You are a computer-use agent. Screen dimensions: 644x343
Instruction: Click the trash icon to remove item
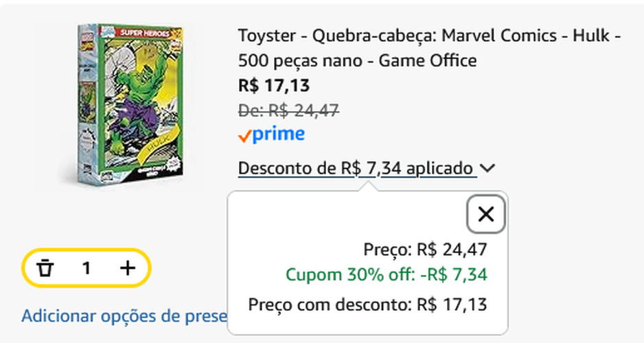click(x=45, y=268)
